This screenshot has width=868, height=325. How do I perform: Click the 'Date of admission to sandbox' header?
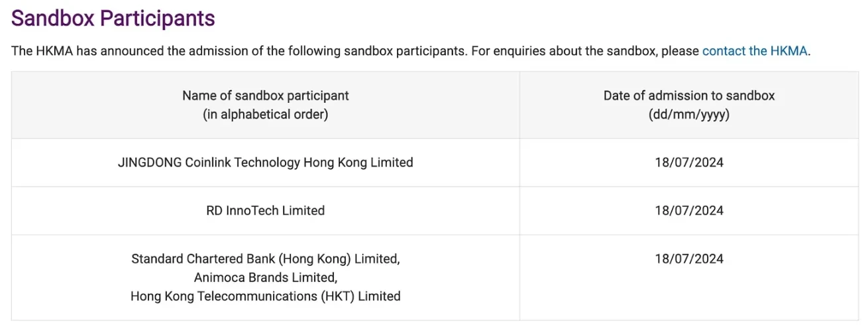tap(688, 96)
